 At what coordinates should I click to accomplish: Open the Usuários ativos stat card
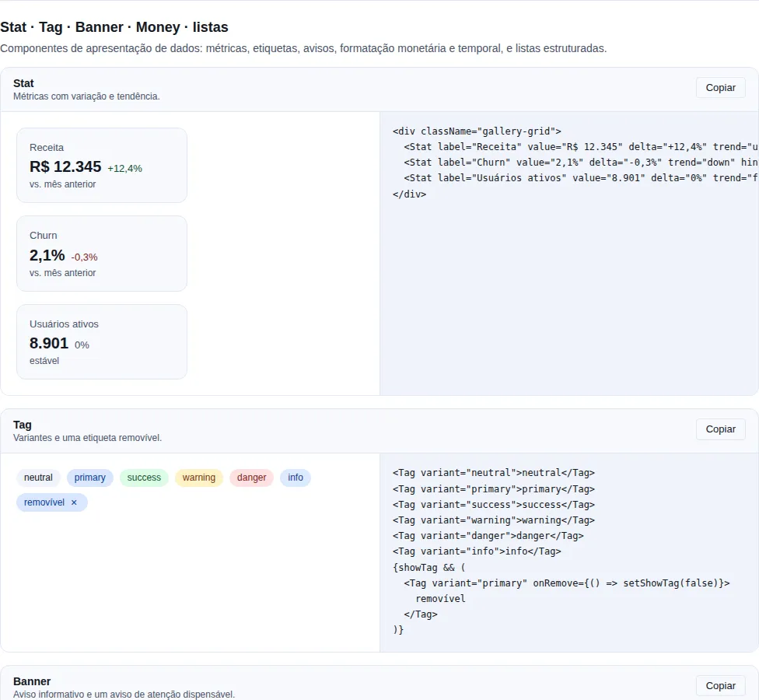click(x=102, y=341)
